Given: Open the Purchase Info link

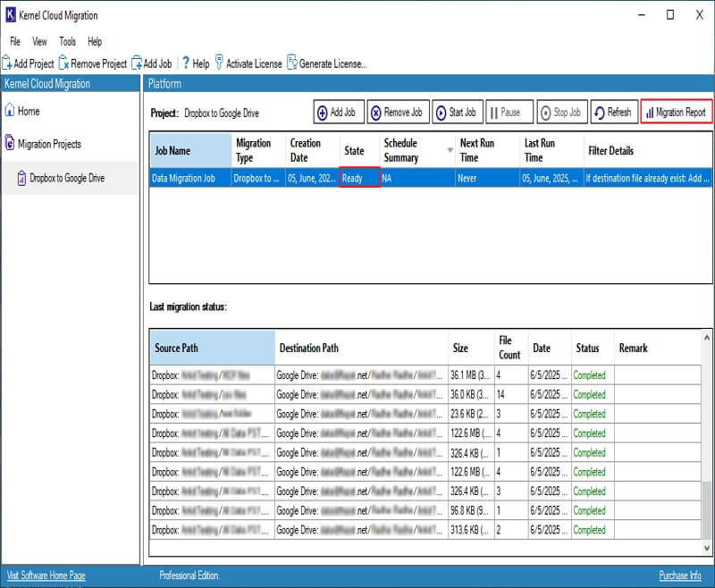Looking at the screenshot, I should (x=680, y=575).
